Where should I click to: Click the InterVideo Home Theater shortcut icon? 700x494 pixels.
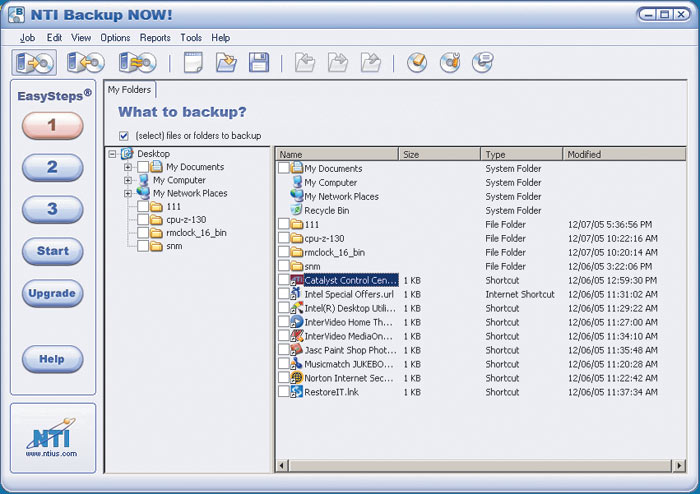click(296, 322)
